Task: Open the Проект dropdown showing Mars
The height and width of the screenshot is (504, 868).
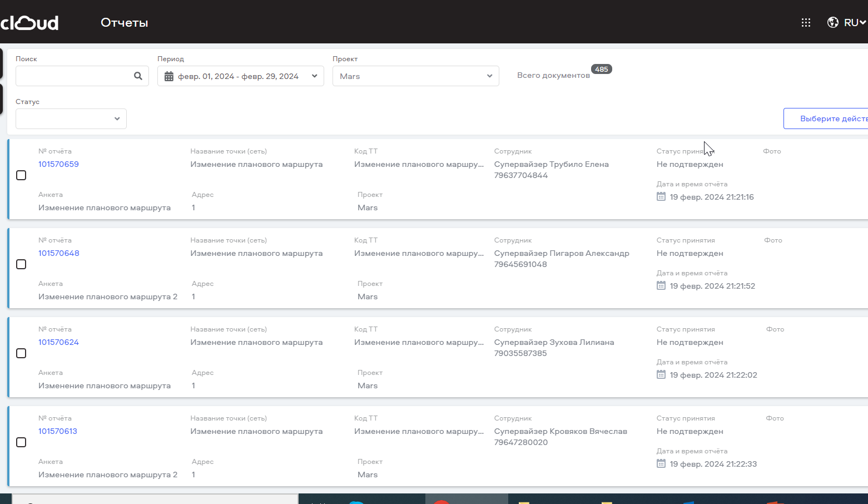Action: (416, 76)
